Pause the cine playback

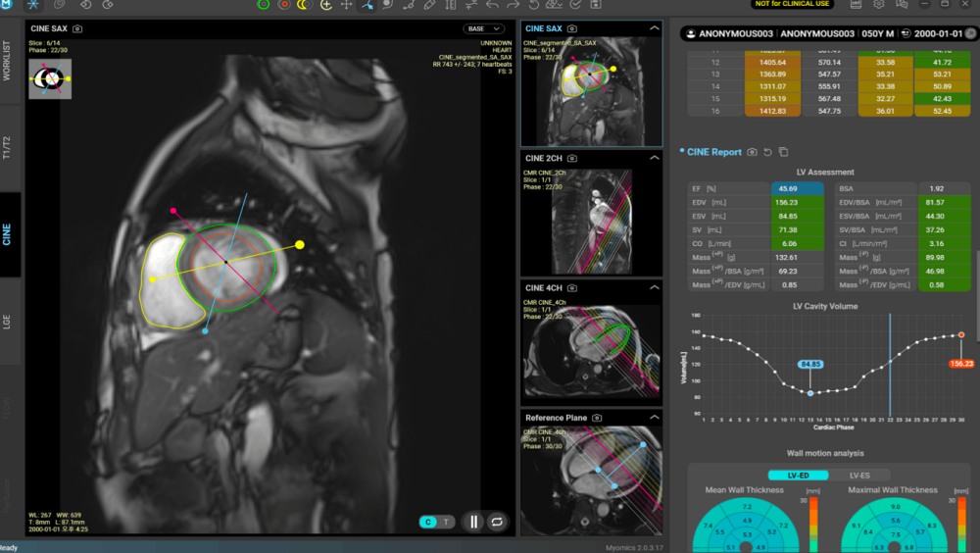tap(473, 522)
